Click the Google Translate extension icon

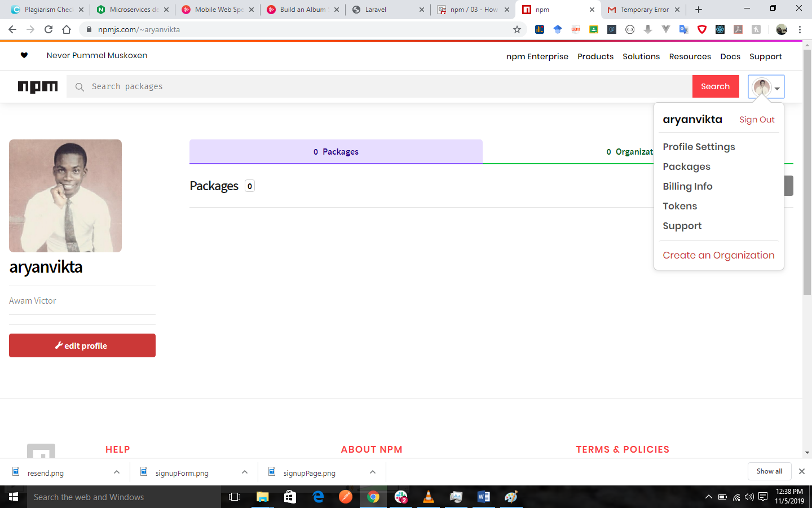pyautogui.click(x=684, y=29)
